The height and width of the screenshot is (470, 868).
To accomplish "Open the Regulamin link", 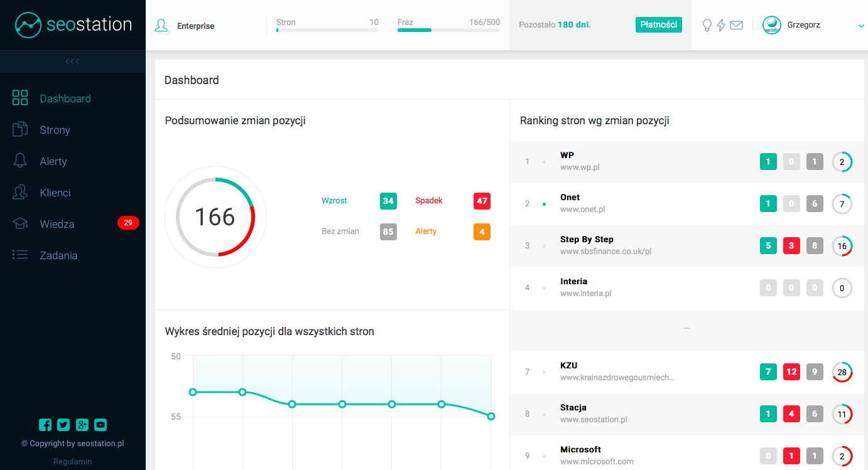I will tap(72, 461).
